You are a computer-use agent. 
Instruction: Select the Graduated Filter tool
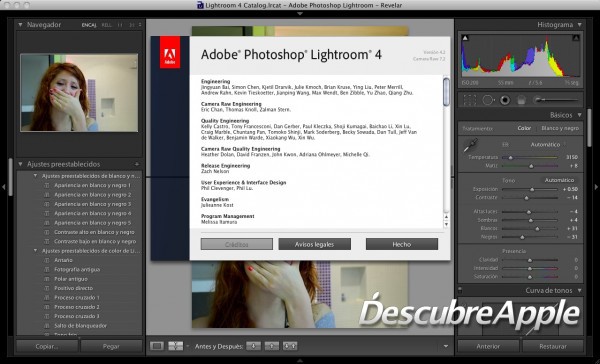click(521, 100)
